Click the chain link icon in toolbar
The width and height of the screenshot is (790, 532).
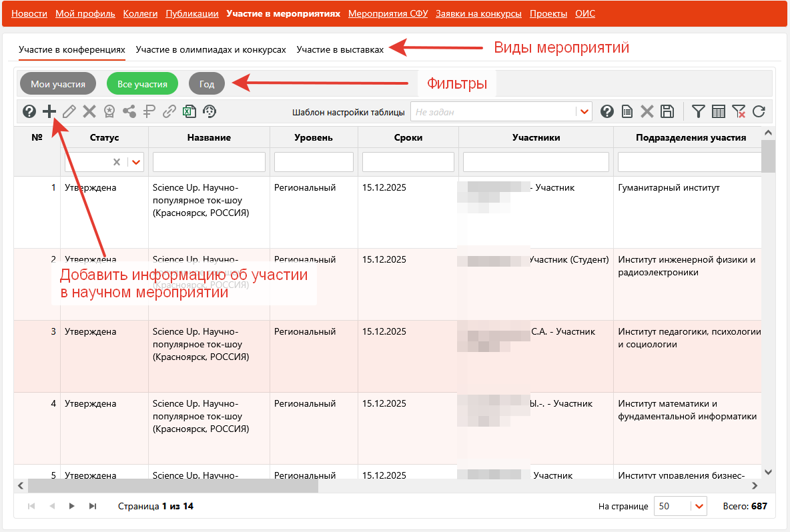tap(169, 112)
